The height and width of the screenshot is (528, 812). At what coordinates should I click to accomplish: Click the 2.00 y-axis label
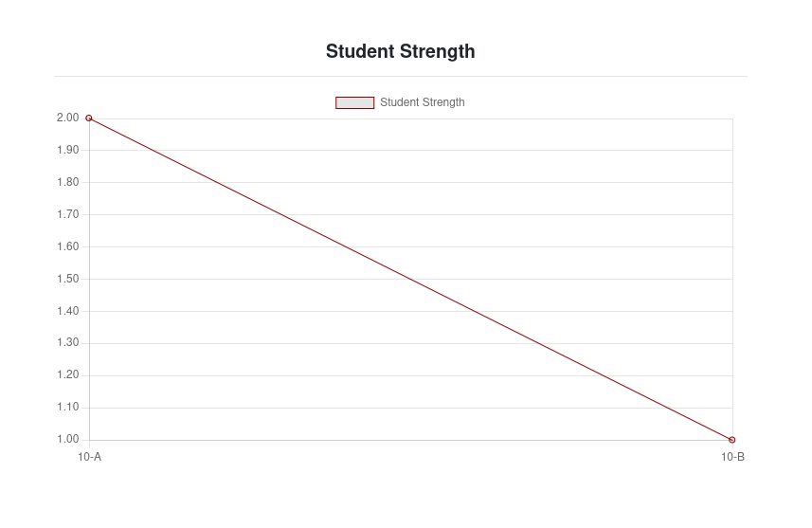(x=67, y=118)
